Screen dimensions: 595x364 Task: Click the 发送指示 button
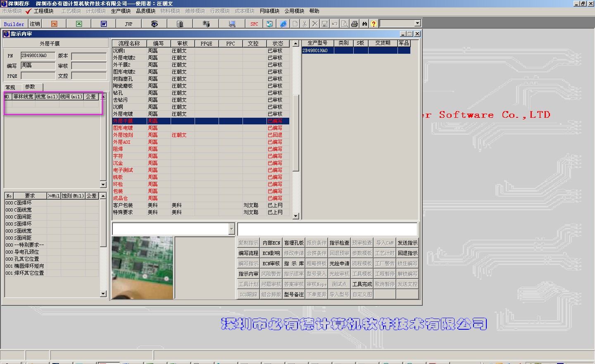click(x=407, y=243)
